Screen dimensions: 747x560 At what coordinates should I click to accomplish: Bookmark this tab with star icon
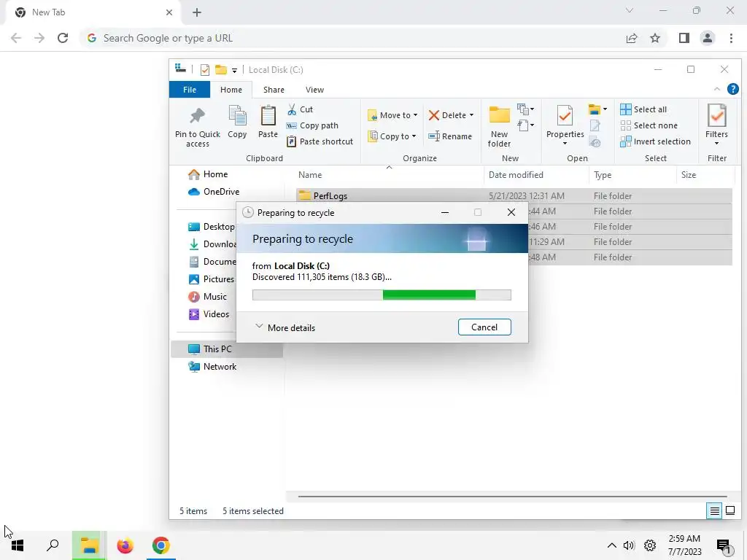pos(655,38)
